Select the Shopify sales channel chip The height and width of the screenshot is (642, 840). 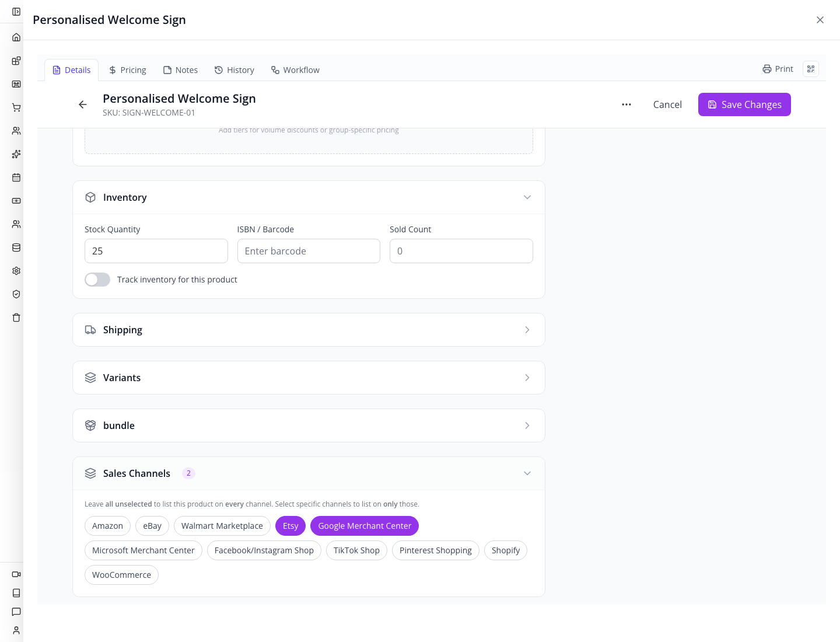pyautogui.click(x=506, y=550)
